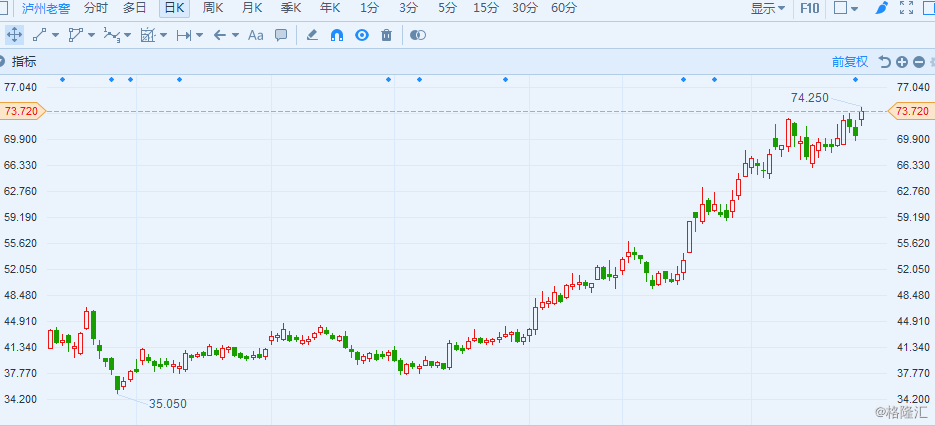Expand the wave line tool dropdown arrow

click(x=127, y=35)
